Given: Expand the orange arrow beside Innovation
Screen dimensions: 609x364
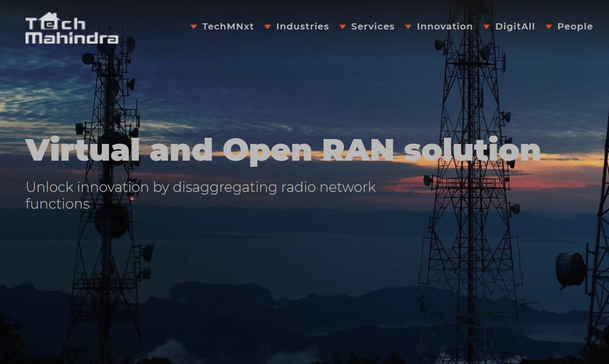Looking at the screenshot, I should 408,27.
